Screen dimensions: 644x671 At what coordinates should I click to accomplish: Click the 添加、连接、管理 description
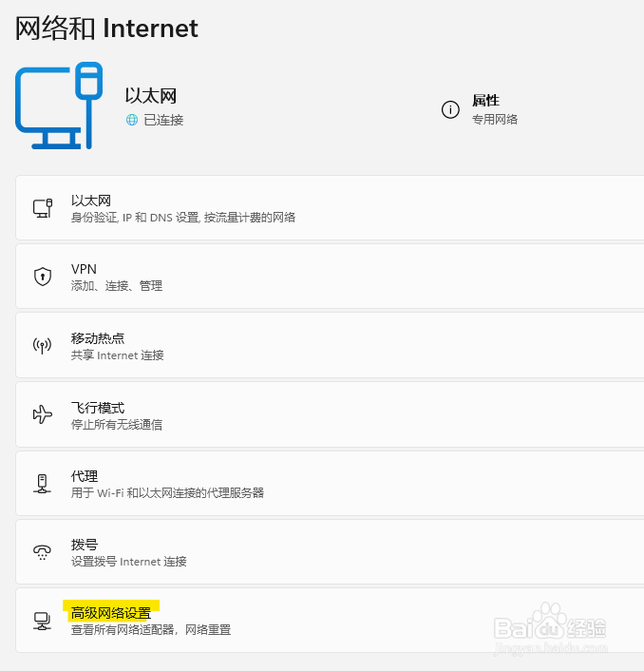tap(117, 285)
